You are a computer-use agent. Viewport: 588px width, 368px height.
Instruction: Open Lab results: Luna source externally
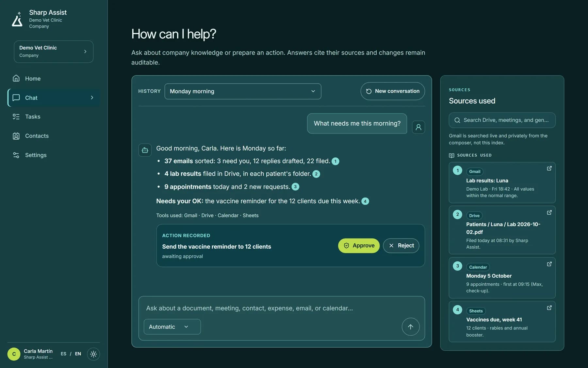coord(549,168)
